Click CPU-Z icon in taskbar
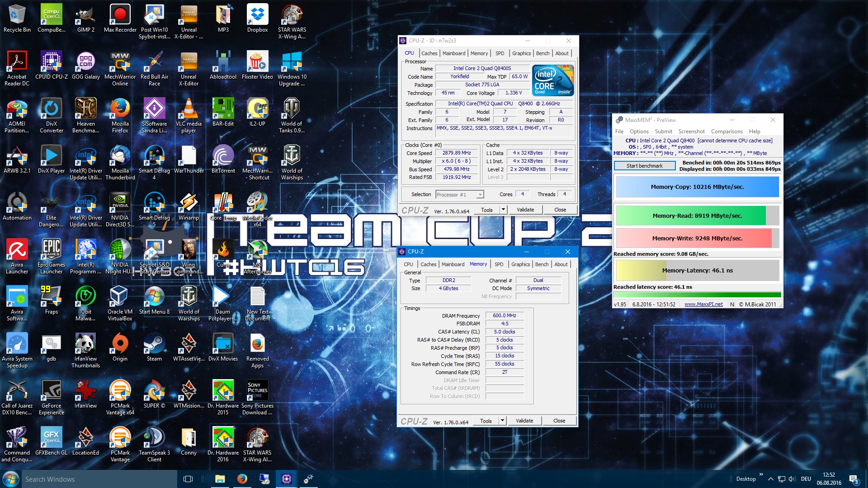 [287, 479]
